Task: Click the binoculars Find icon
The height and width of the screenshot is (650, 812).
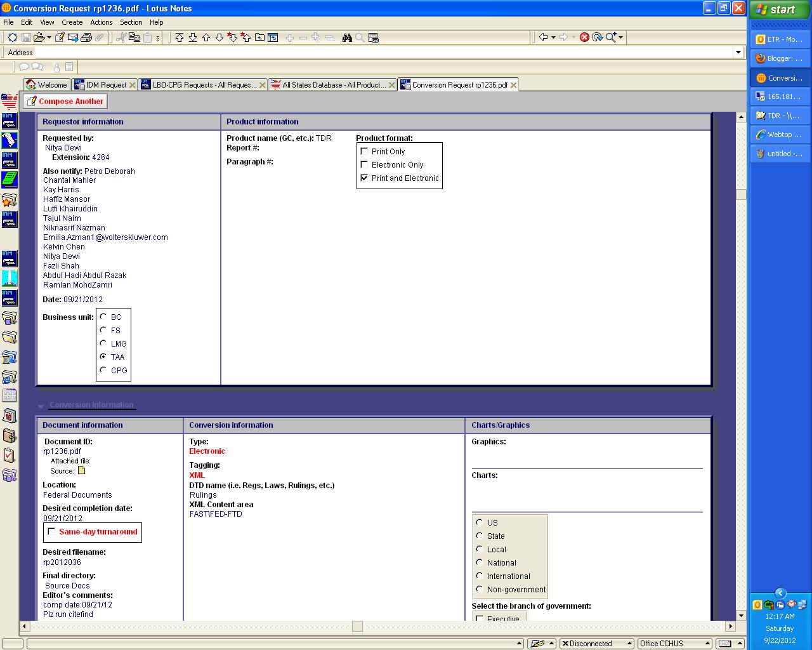Action: 346,37
